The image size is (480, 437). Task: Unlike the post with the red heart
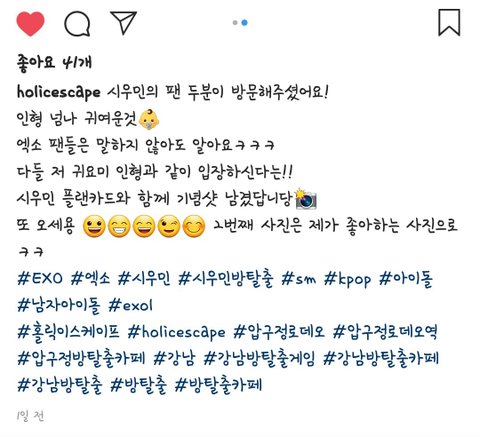[30, 24]
